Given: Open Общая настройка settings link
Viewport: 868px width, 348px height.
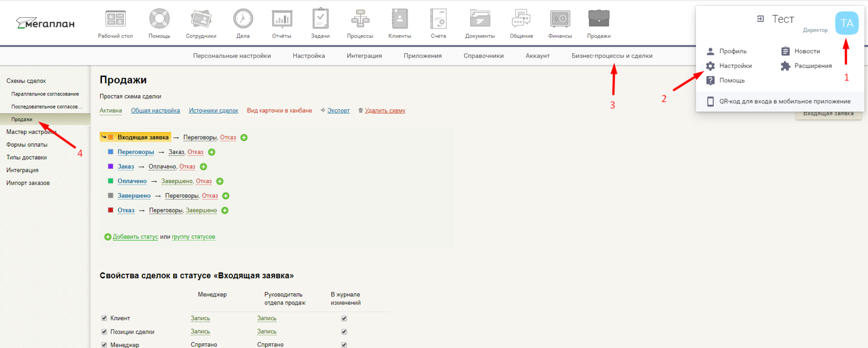Looking at the screenshot, I should click(x=156, y=111).
